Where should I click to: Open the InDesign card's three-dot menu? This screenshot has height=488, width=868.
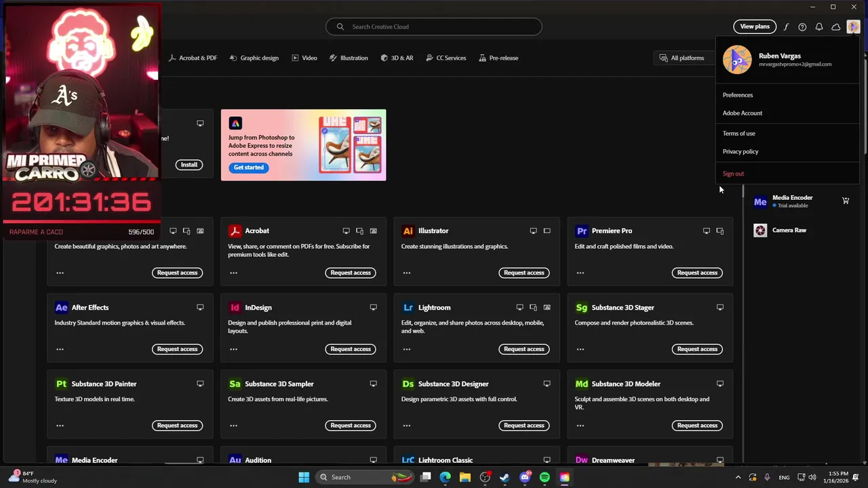coord(233,349)
